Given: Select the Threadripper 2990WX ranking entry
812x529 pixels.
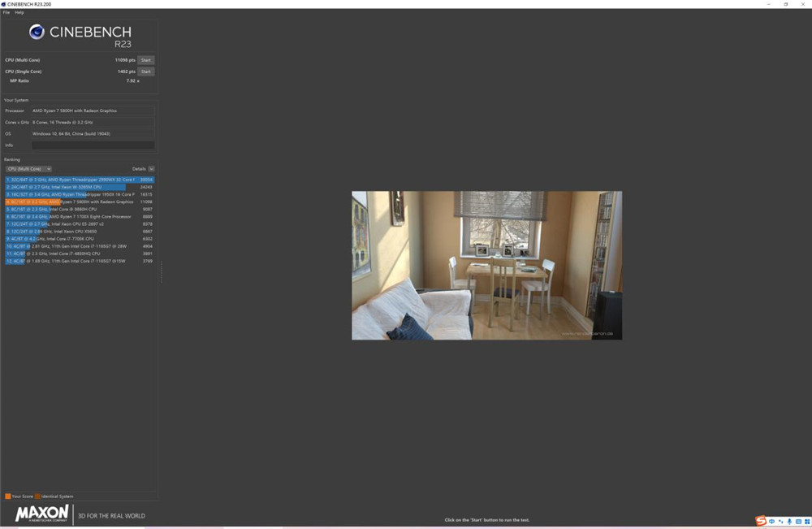Looking at the screenshot, I should 80,180.
